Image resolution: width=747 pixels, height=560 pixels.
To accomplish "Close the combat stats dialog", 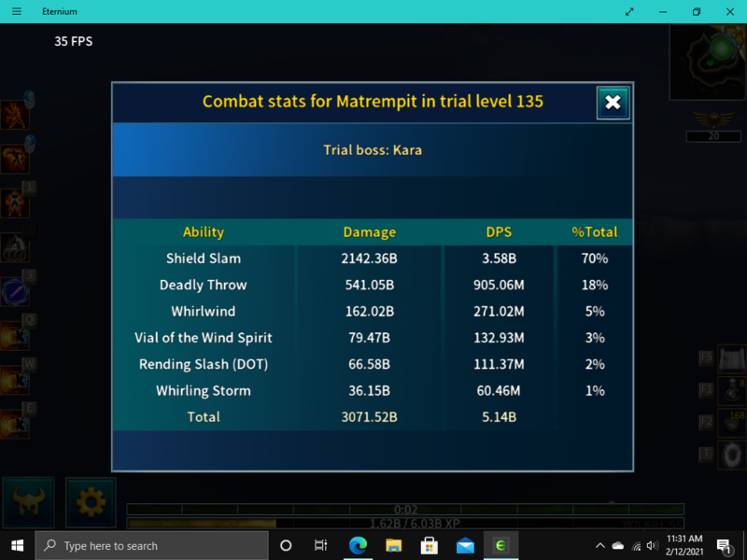I will [613, 103].
